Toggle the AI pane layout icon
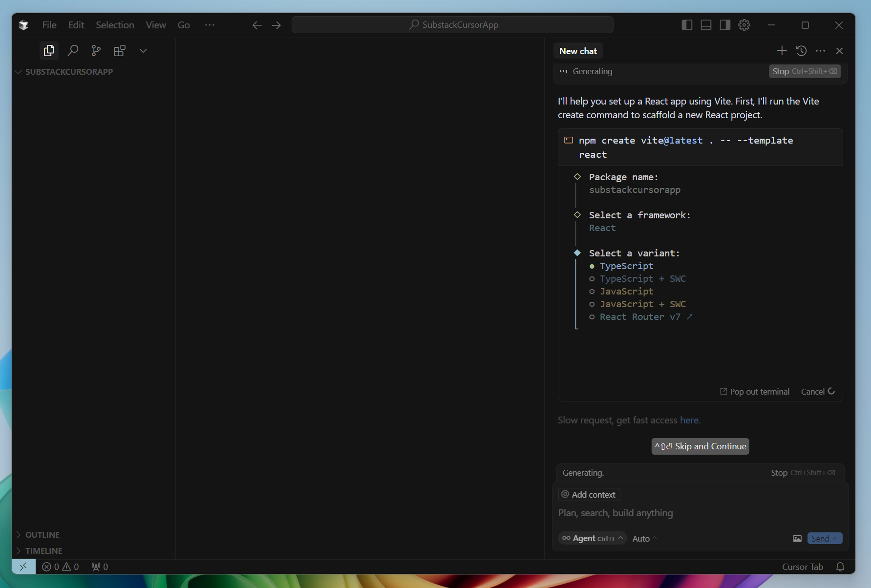Image resolution: width=871 pixels, height=588 pixels. point(725,25)
